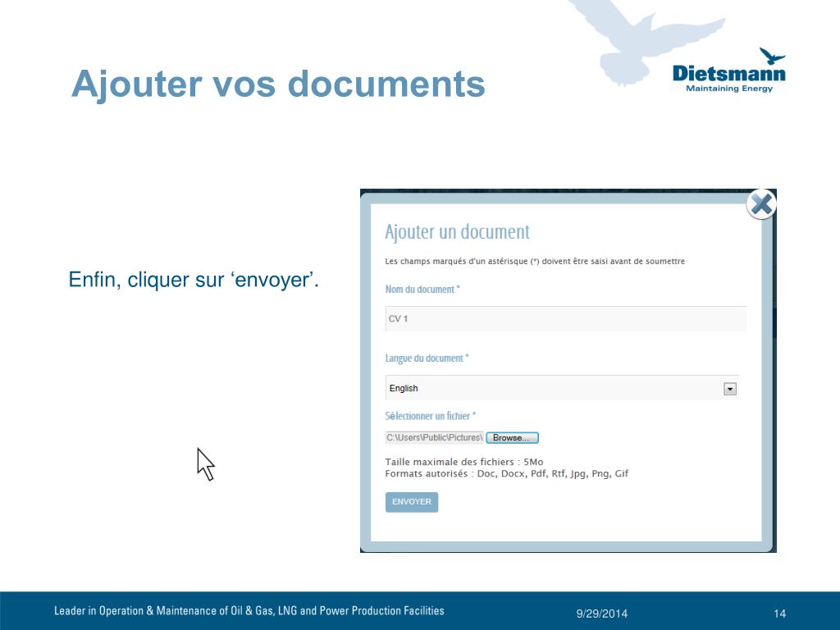Focus the Nom du document field
840x630 pixels.
click(566, 319)
